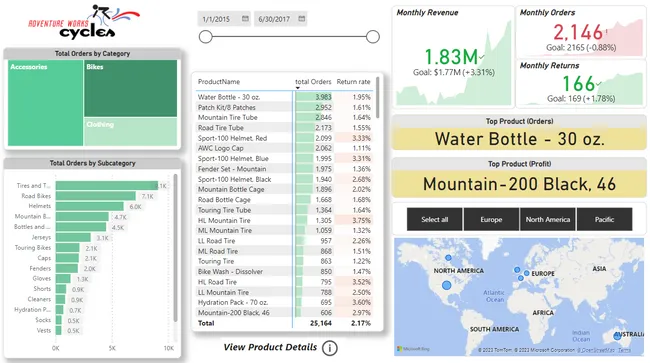Edit the 1/1/2015 start date field
Viewport: 650px width, 363px height.
pos(224,19)
